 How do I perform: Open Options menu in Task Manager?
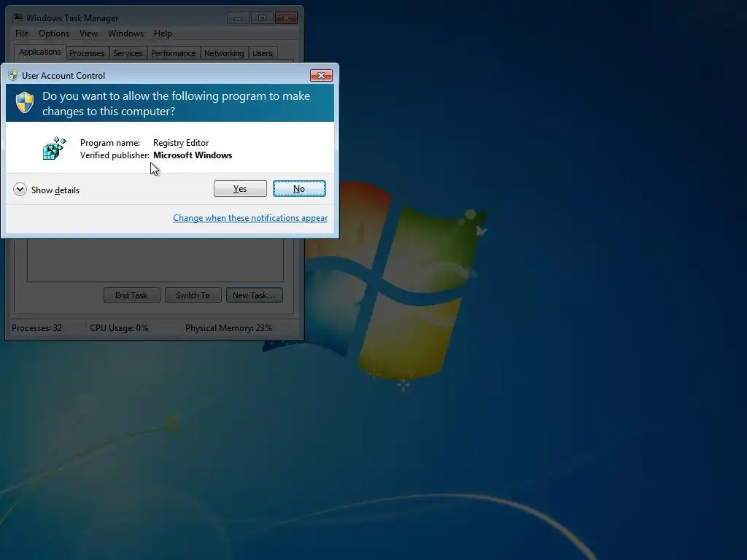(54, 34)
